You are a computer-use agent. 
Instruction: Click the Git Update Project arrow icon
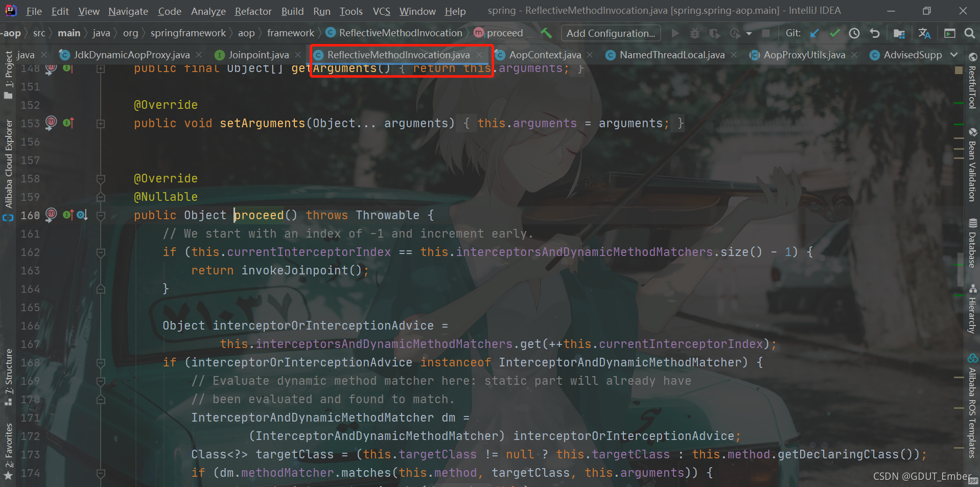pyautogui.click(x=814, y=33)
